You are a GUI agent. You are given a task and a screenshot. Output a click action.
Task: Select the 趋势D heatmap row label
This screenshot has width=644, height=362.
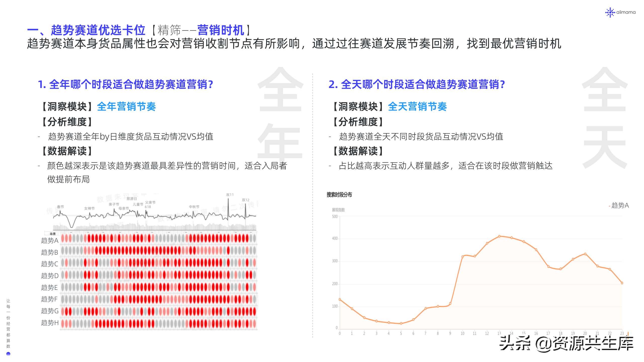coord(50,276)
